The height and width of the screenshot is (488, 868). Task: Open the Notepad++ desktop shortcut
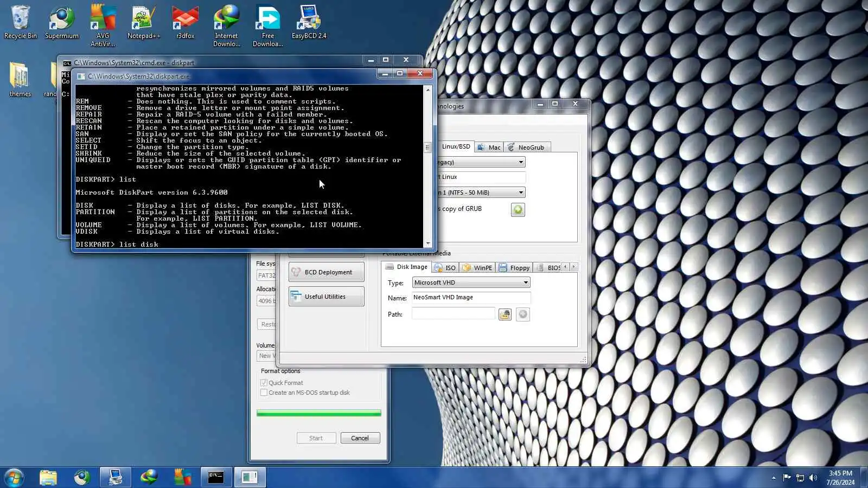[144, 22]
